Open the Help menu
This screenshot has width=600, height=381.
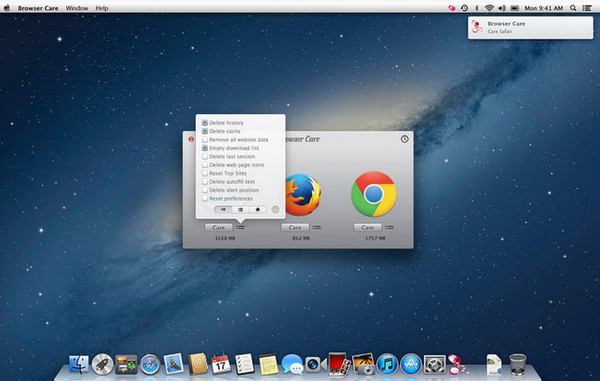102,8
